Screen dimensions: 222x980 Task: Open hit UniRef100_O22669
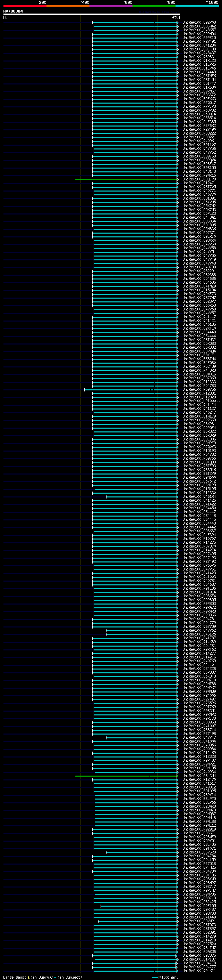[x=199, y=420]
